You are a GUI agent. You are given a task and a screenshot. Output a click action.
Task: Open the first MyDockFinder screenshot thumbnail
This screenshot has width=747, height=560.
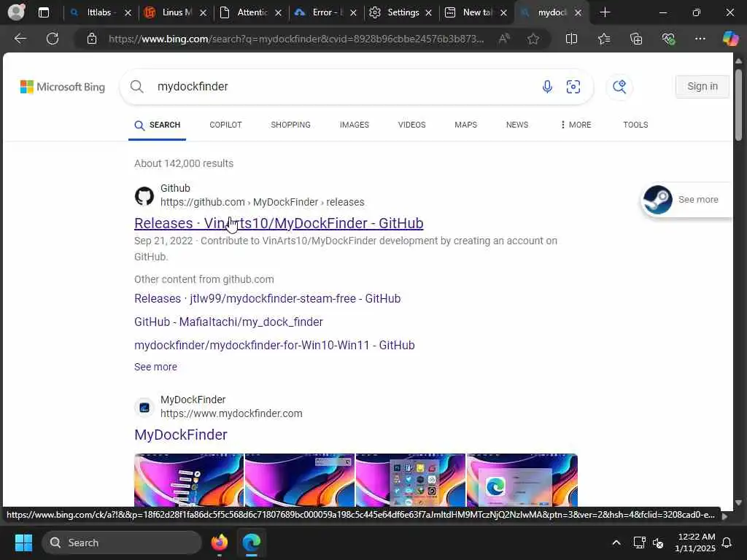click(189, 480)
